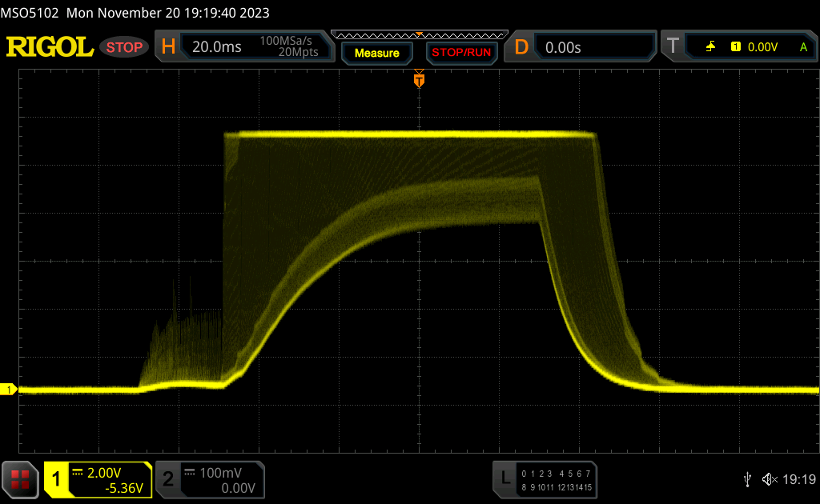Click the channel 1 ground level marker
Viewport: 820px width, 504px height.
pos(8,390)
